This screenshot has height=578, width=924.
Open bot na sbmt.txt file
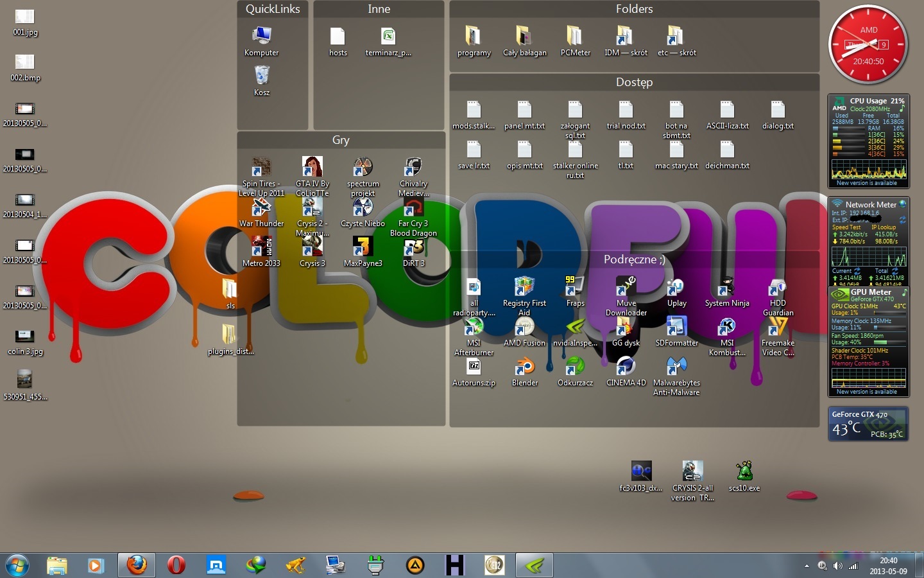[676, 119]
